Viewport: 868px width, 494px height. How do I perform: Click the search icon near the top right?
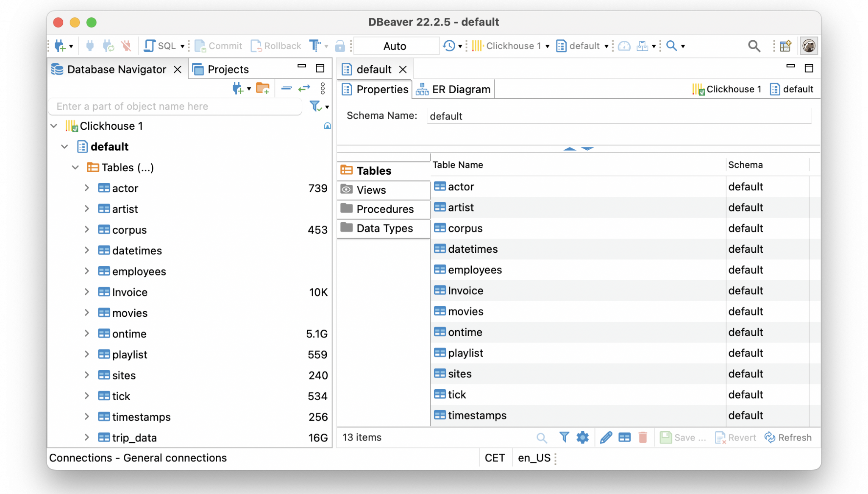754,46
